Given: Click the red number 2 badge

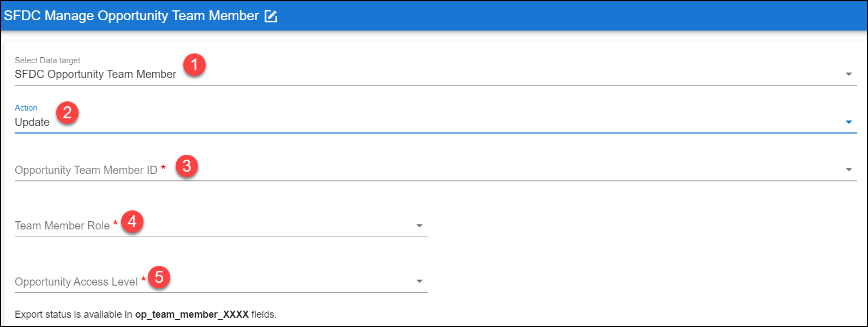Looking at the screenshot, I should click(67, 113).
